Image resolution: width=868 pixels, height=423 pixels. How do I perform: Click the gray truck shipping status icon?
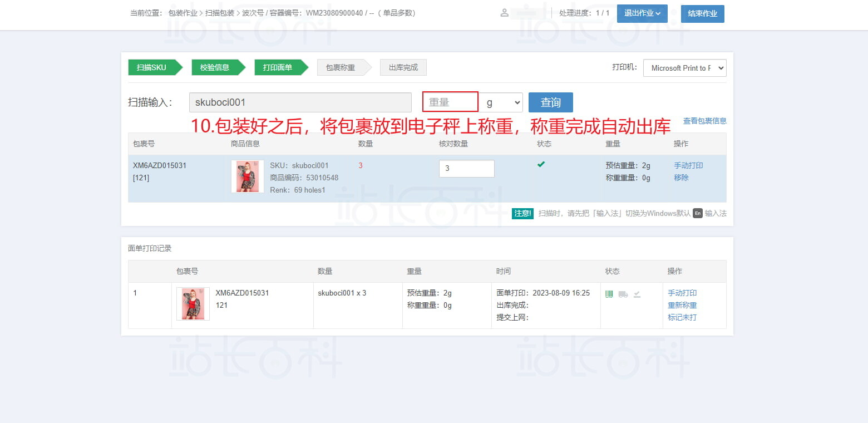(x=623, y=294)
